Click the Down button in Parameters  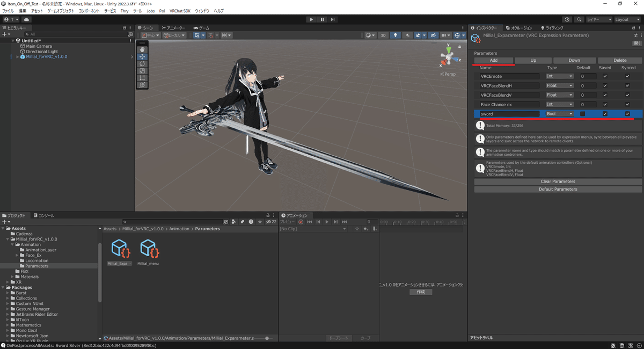pyautogui.click(x=574, y=60)
